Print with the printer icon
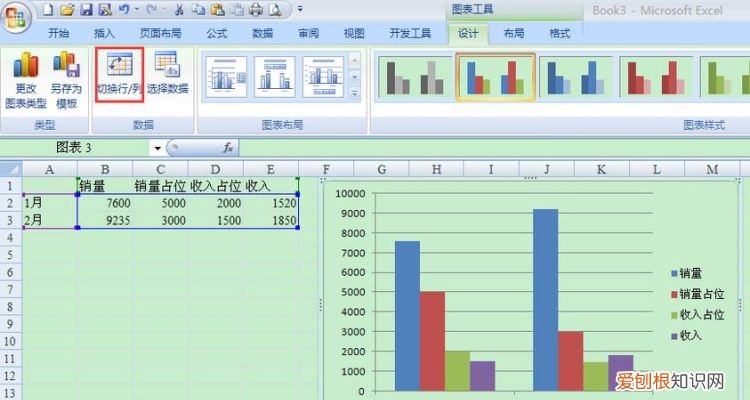750x400 pixels. click(257, 10)
